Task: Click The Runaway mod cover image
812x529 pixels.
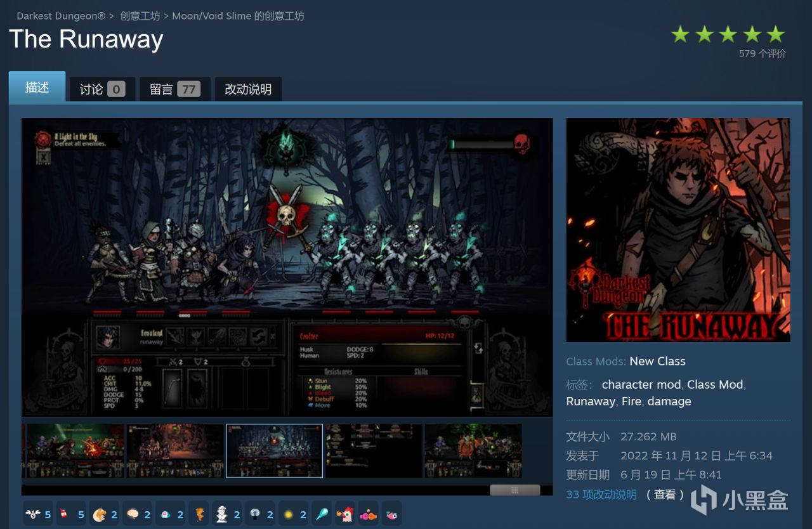Action: click(678, 230)
